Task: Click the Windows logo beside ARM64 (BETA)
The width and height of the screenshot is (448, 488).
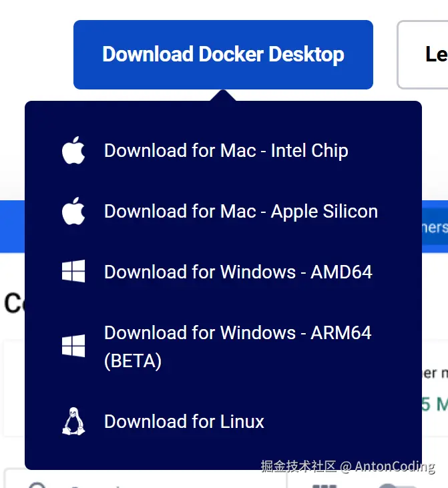Action: pyautogui.click(x=73, y=346)
